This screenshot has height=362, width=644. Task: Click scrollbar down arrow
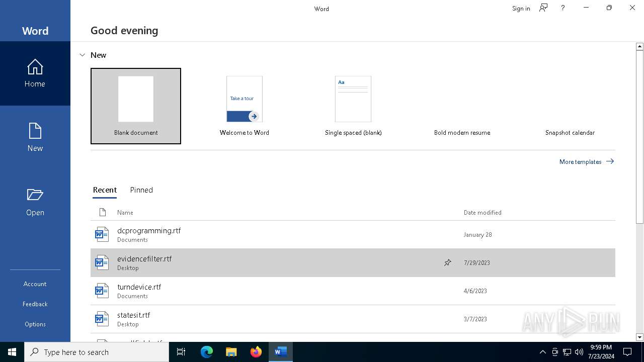tap(639, 337)
